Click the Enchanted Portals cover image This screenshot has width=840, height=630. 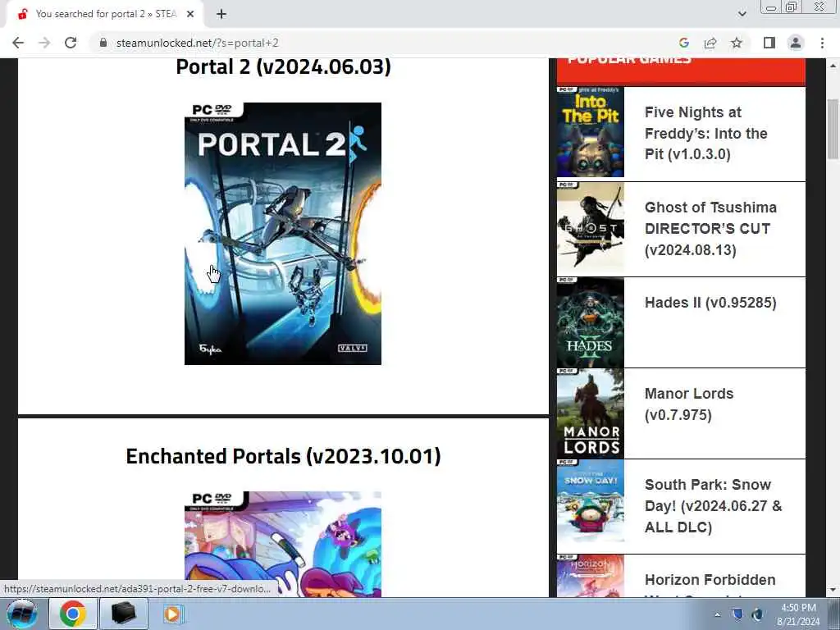click(x=283, y=544)
